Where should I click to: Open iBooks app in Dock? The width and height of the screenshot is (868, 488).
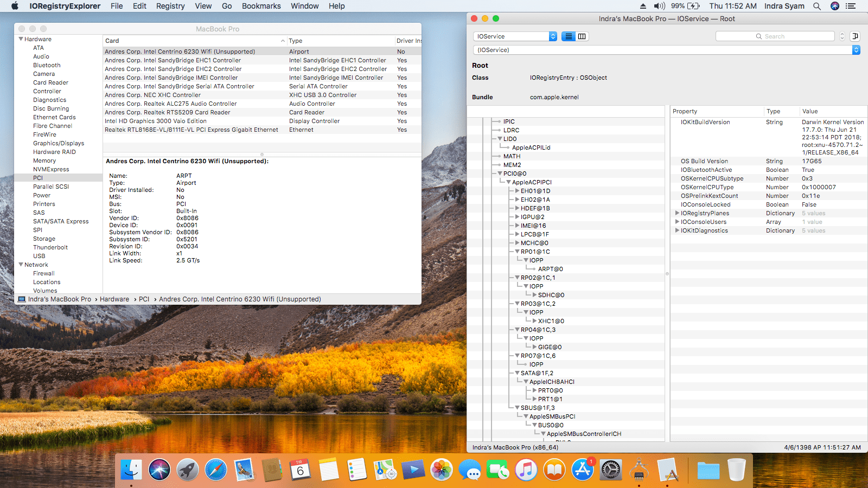click(x=554, y=470)
